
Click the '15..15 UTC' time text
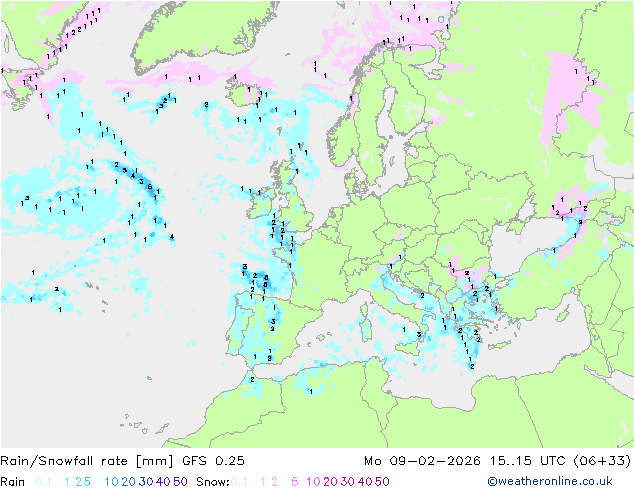(527, 461)
